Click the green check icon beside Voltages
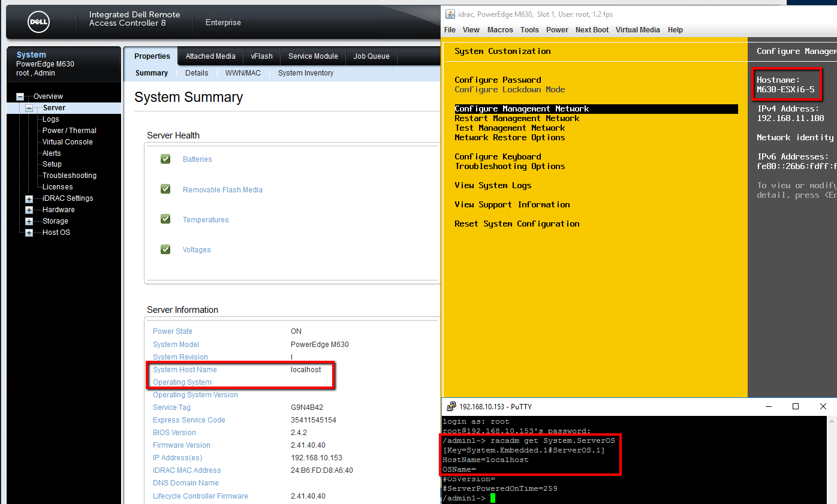Viewport: 837px width, 504px height. tap(165, 249)
